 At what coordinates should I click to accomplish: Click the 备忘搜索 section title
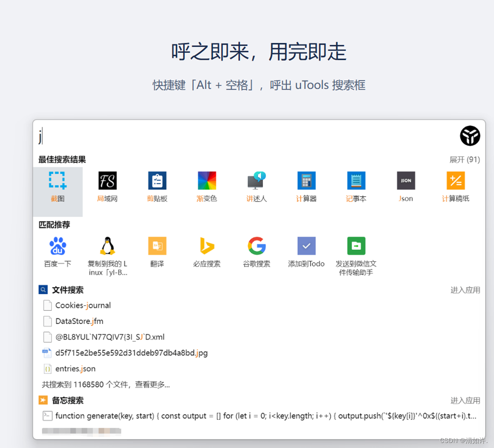pyautogui.click(x=68, y=400)
